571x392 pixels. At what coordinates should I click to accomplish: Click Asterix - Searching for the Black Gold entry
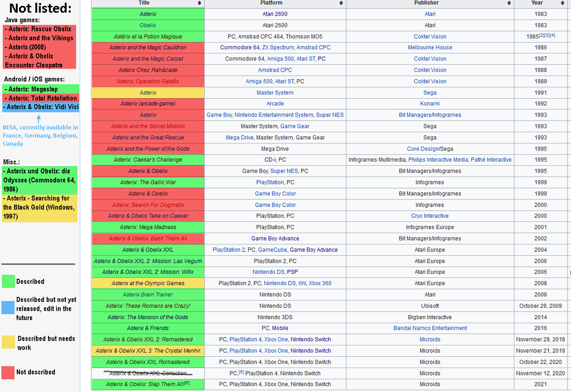[39, 207]
